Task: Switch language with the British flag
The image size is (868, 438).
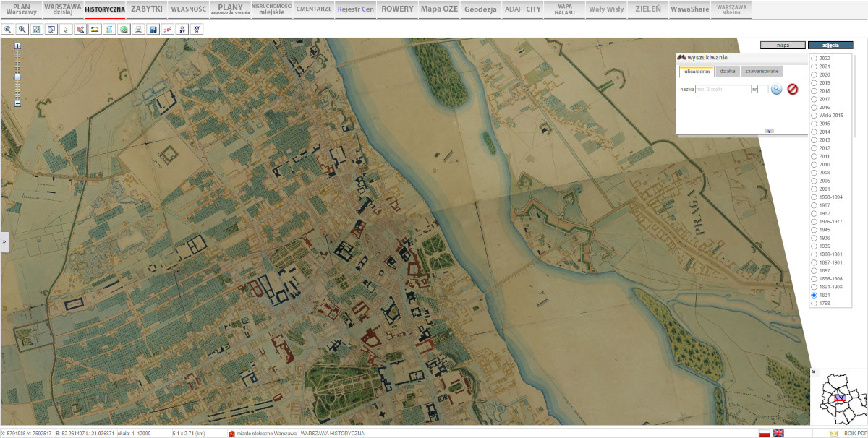Action: tap(778, 433)
